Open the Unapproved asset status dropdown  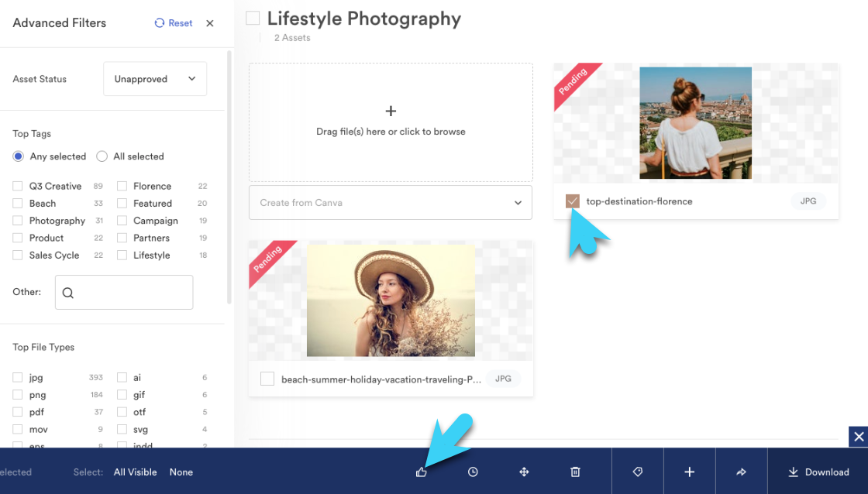click(x=154, y=78)
